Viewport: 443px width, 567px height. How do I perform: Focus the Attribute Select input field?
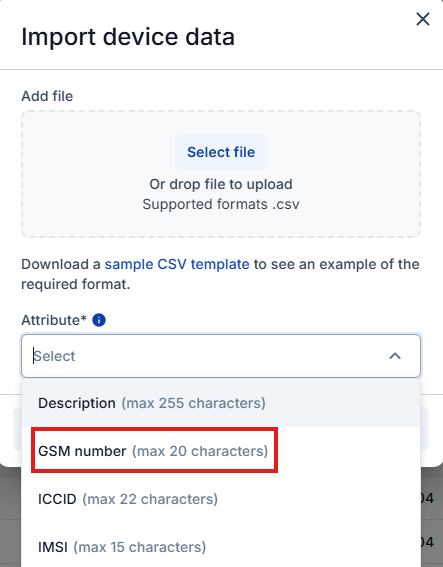[221, 356]
